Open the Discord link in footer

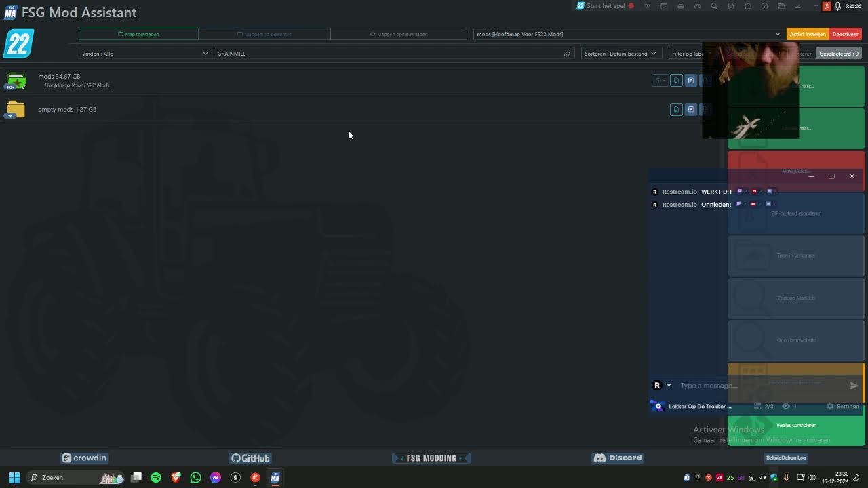[618, 458]
